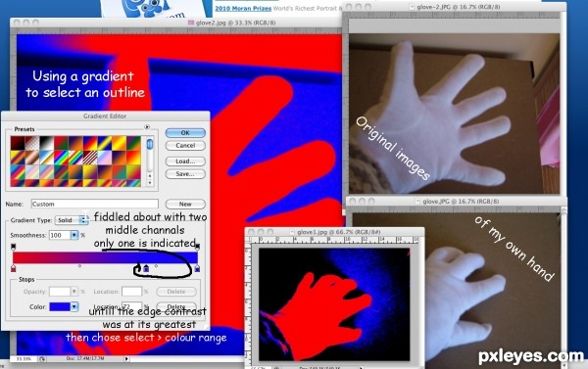Click the Cancel button
Viewport: 588px width, 369px height.
tap(185, 146)
